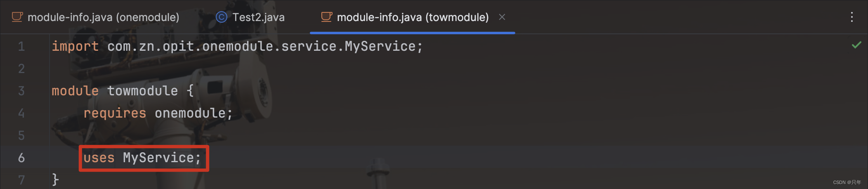Click line number 1 in gutter

coord(21,46)
